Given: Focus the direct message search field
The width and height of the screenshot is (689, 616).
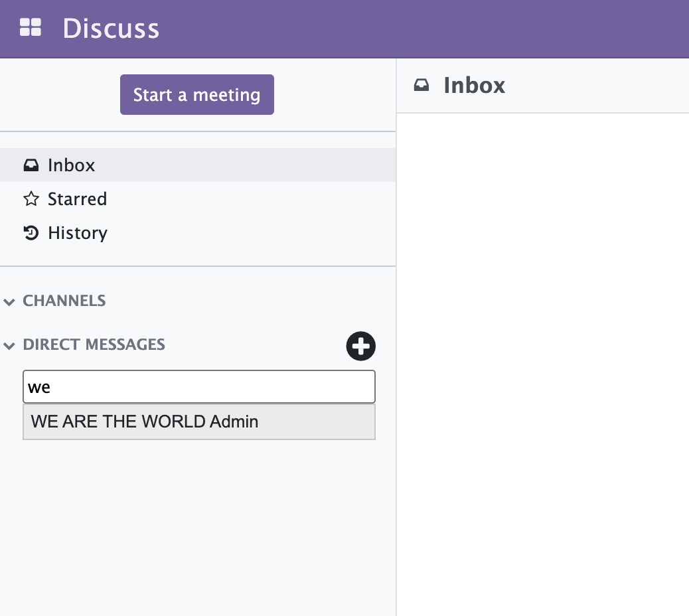Looking at the screenshot, I should [199, 387].
